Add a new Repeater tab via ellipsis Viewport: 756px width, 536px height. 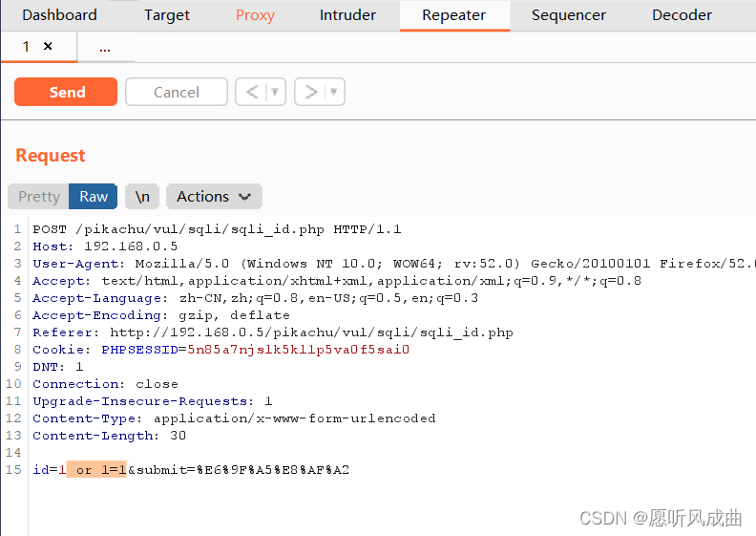105,48
